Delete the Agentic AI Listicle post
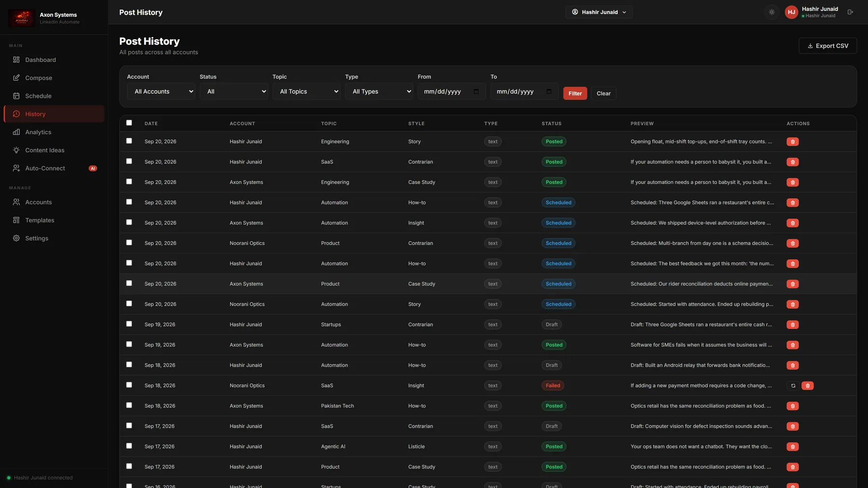This screenshot has width=868, height=488. (x=792, y=447)
